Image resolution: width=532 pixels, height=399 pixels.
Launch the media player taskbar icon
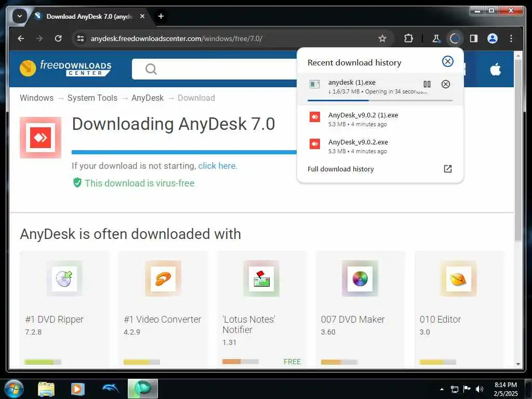point(78,389)
